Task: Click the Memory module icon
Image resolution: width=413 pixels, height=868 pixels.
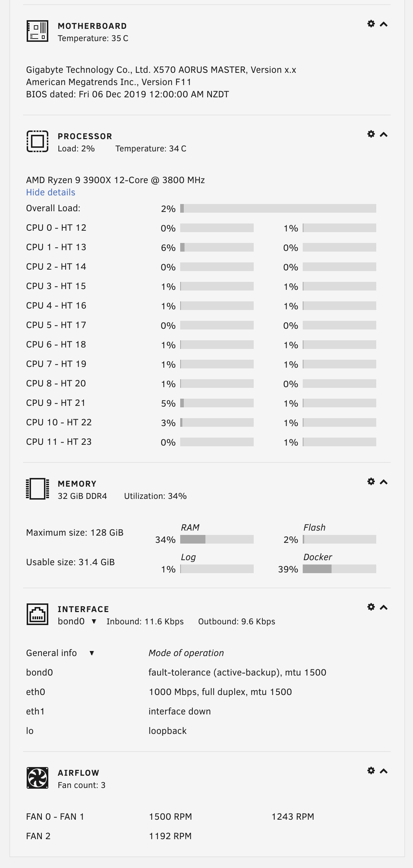Action: pos(37,489)
